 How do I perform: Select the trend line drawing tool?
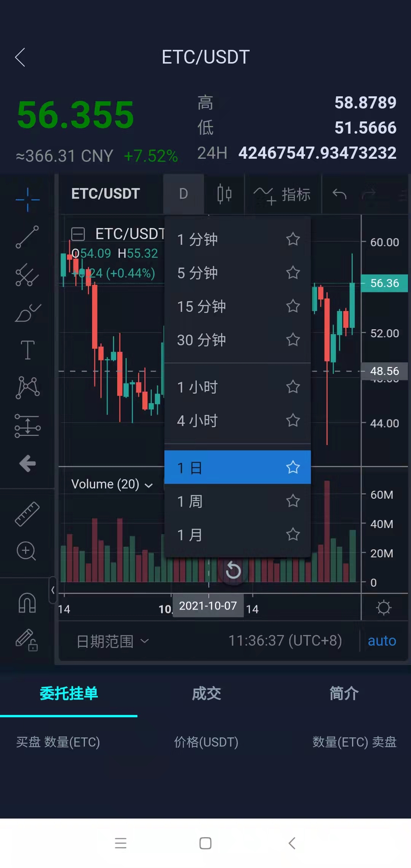[27, 237]
